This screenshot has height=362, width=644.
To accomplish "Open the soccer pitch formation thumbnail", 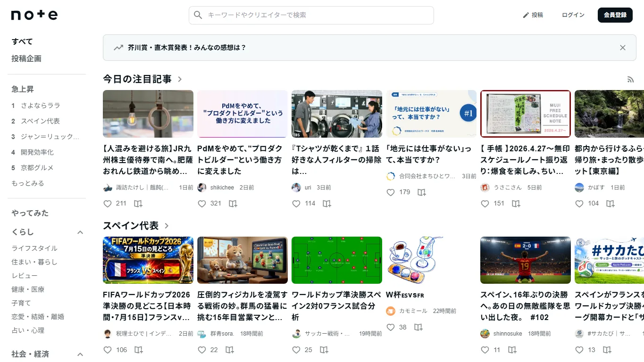I will pyautogui.click(x=337, y=260).
